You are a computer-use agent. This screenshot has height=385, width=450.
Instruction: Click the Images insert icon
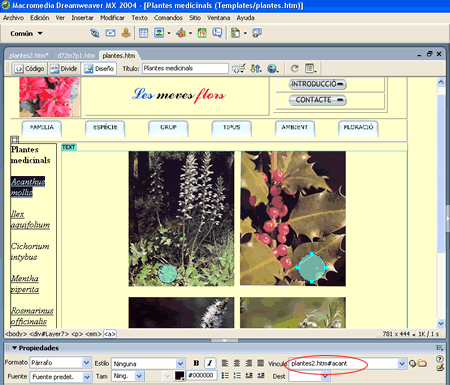(159, 33)
